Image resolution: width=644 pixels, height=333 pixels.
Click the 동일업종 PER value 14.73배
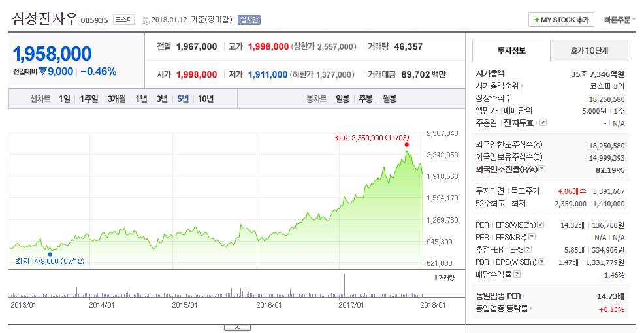(x=611, y=296)
